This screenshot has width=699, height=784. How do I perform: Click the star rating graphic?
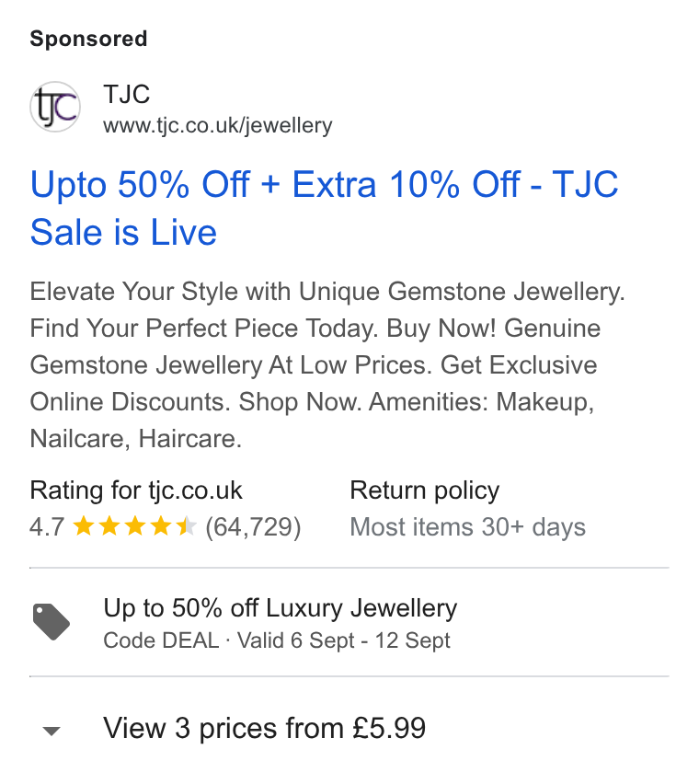coord(135,526)
